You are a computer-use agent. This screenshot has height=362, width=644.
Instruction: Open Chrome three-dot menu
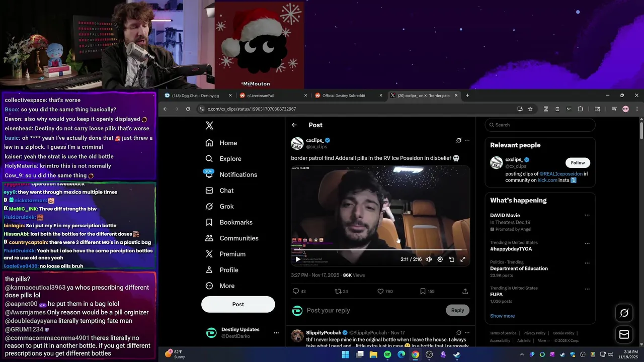[637, 109]
